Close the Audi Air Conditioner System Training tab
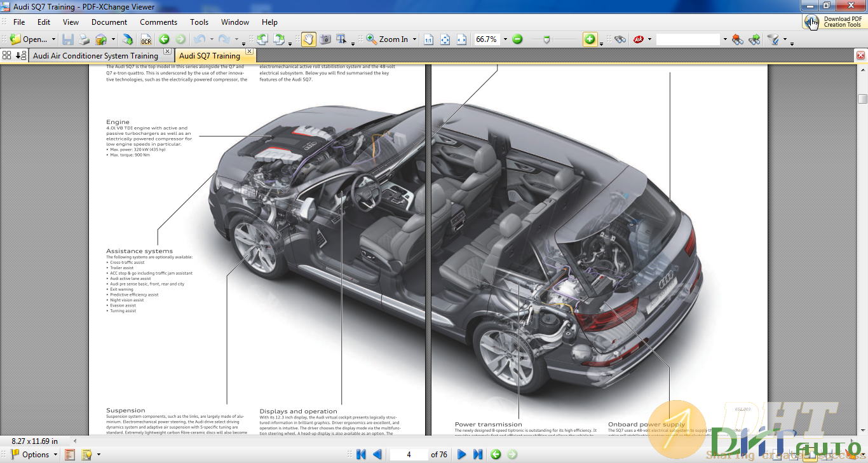868x463 pixels. point(167,52)
